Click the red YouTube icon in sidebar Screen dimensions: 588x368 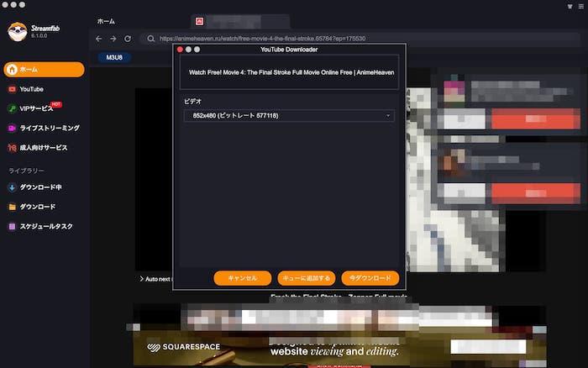(x=12, y=89)
